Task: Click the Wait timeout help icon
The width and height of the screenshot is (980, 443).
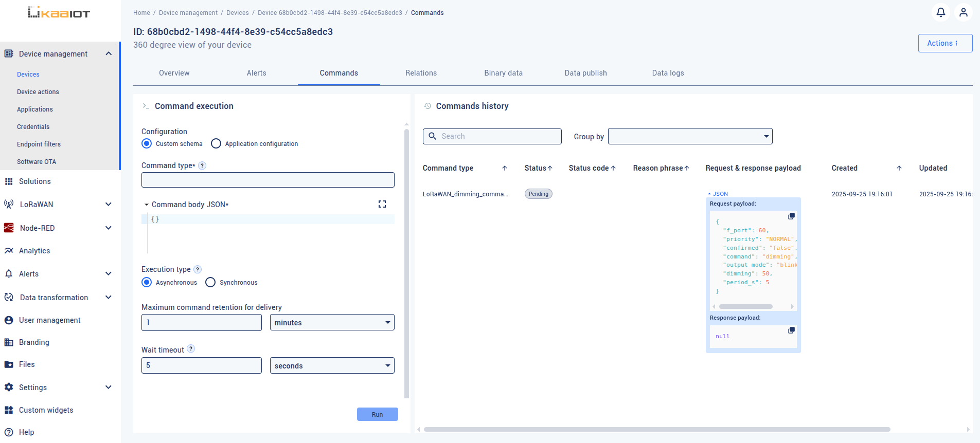Action: pyautogui.click(x=191, y=349)
